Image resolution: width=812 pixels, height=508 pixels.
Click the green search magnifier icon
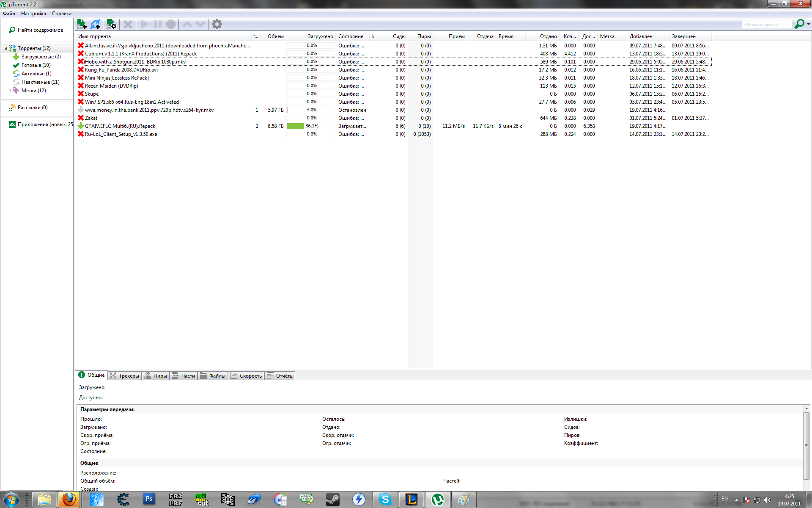click(x=799, y=24)
